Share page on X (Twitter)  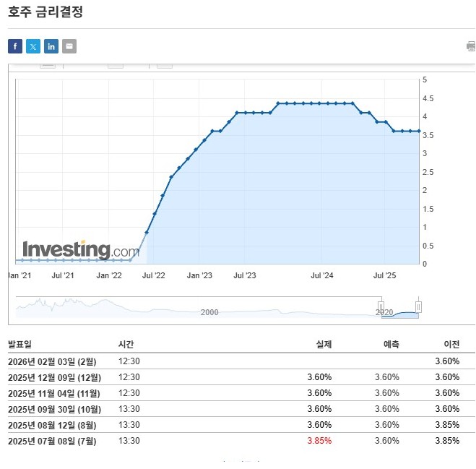point(33,46)
